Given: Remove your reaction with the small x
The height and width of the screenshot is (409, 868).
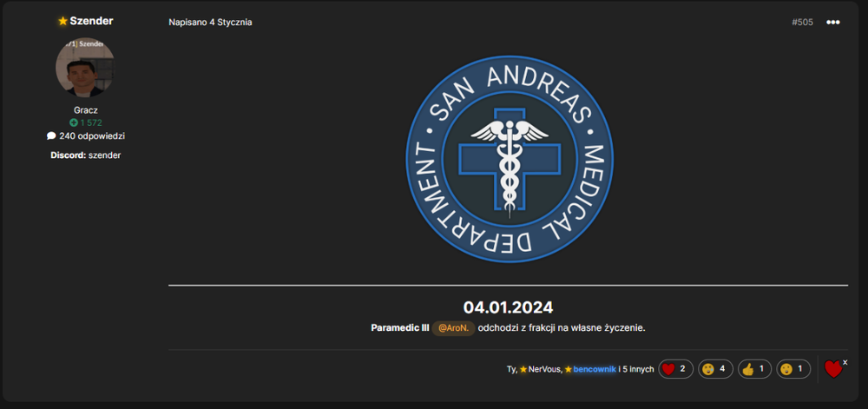Looking at the screenshot, I should click(845, 362).
